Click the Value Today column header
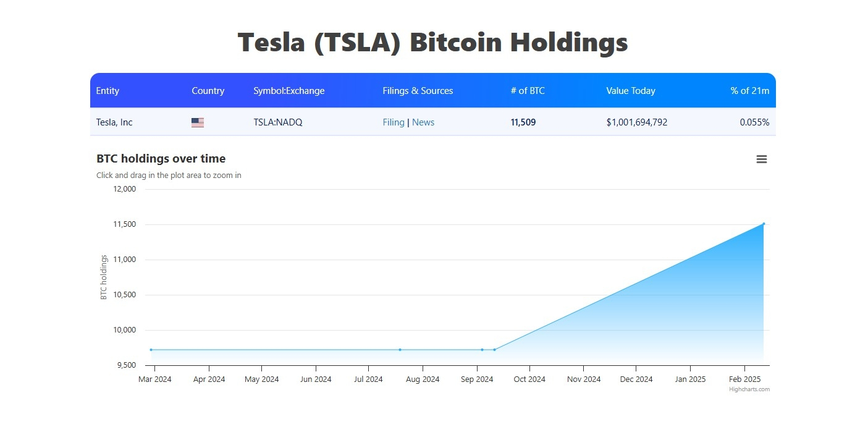 tap(630, 91)
